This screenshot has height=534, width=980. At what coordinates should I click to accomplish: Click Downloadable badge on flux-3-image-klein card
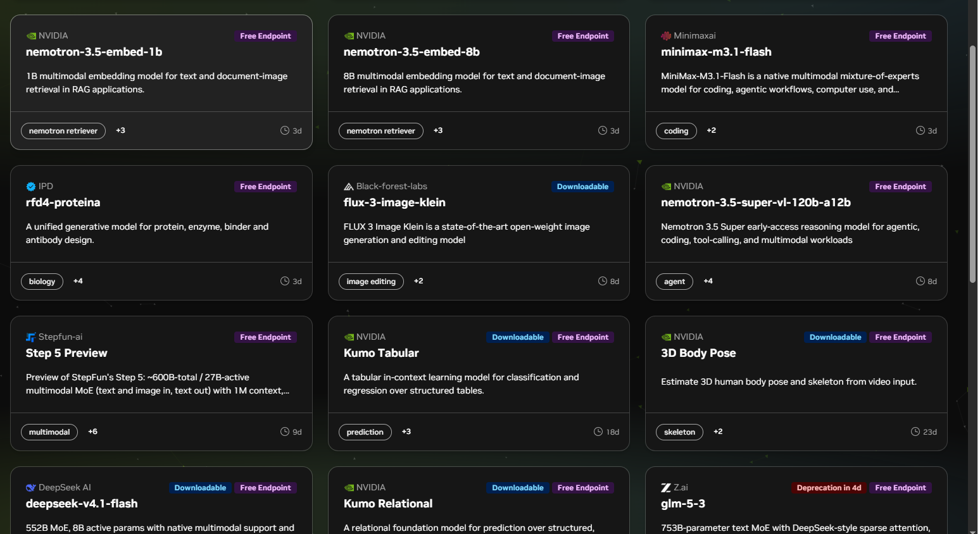point(582,187)
